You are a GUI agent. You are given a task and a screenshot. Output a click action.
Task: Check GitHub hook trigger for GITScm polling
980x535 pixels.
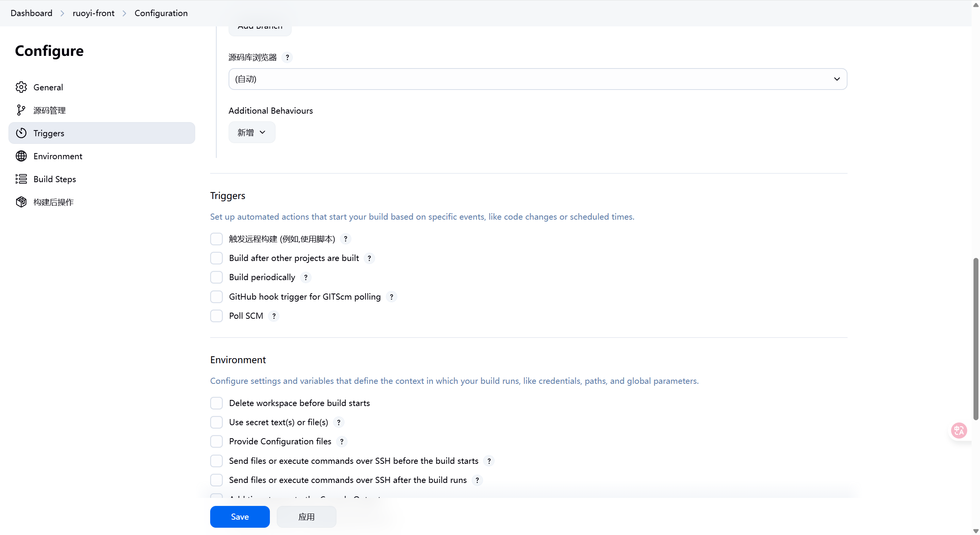(x=216, y=297)
